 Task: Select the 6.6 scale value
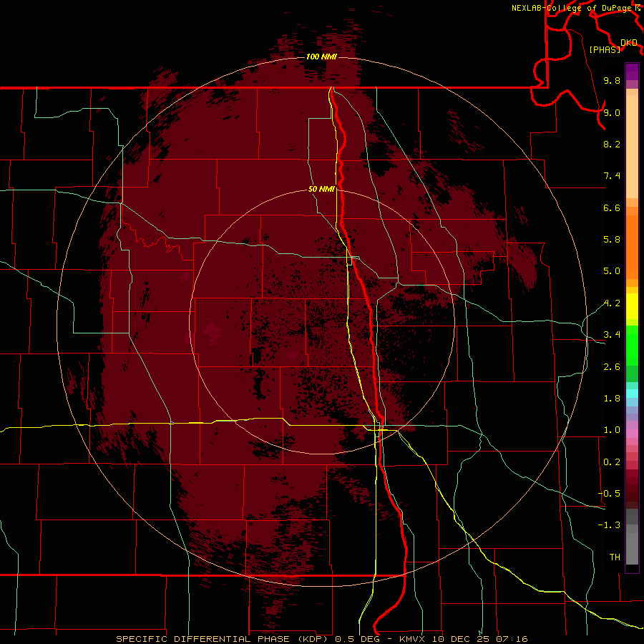[x=612, y=208]
